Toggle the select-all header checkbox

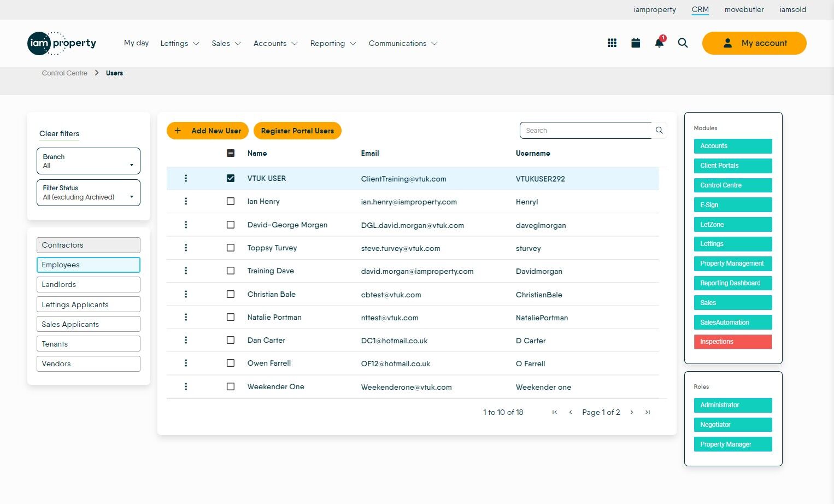click(231, 153)
